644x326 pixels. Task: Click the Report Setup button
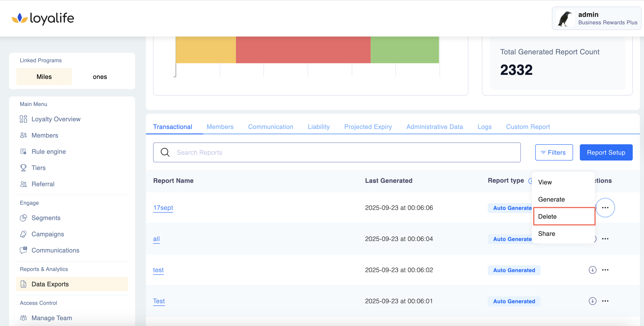606,152
